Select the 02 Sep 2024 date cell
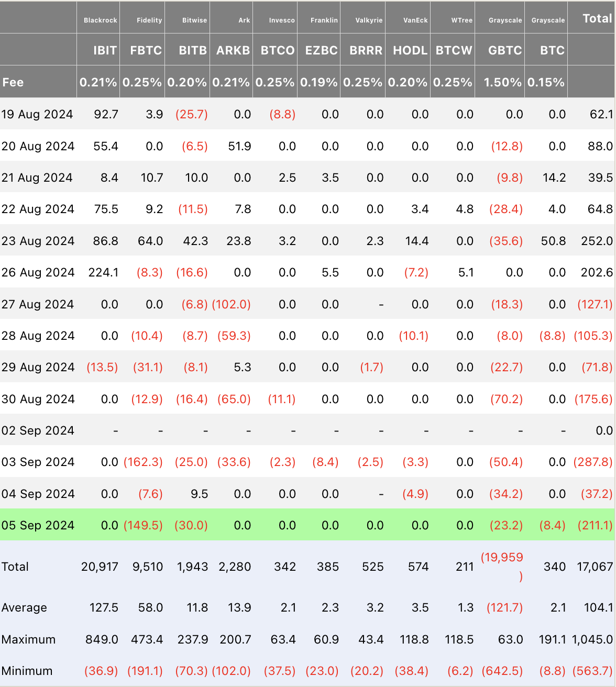This screenshot has height=687, width=616. pyautogui.click(x=38, y=430)
